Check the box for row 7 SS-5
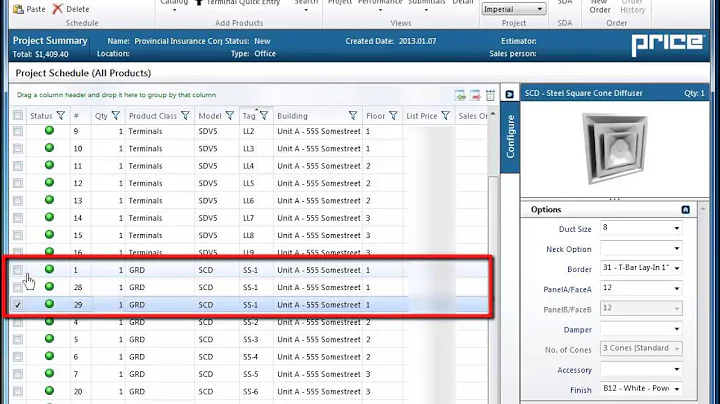Viewport: 720px width, 404px height. (17, 374)
